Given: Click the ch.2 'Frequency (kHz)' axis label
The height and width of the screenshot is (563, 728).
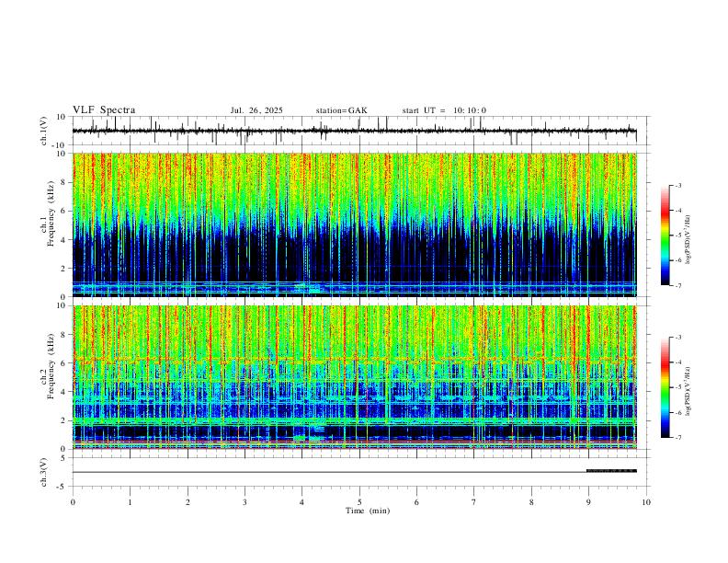Looking at the screenshot, I should pos(51,365).
